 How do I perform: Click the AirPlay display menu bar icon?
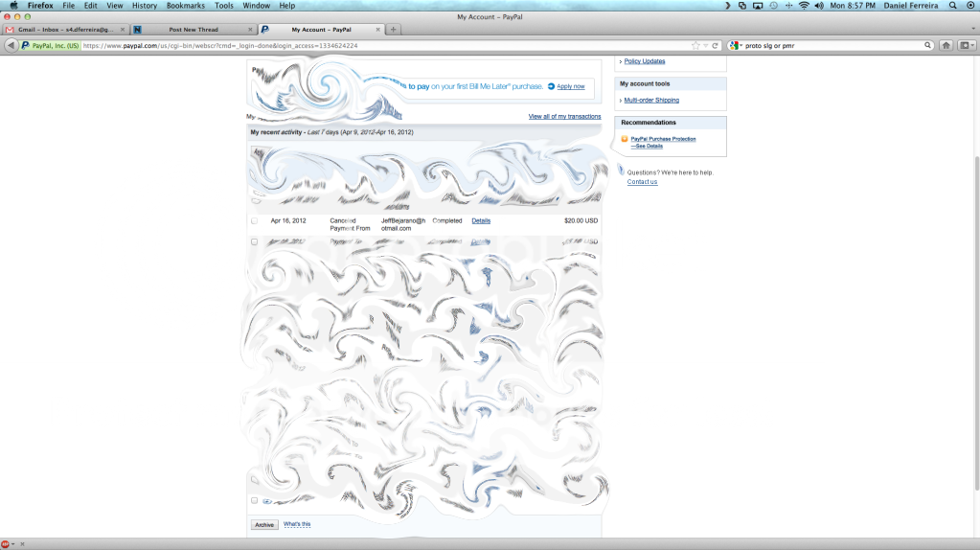point(758,6)
